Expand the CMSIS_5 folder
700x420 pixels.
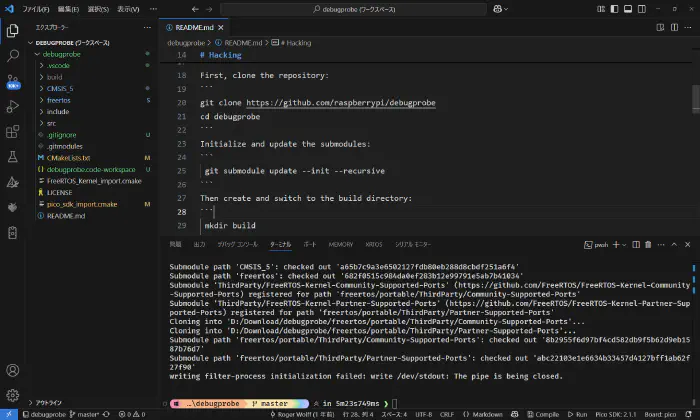click(x=42, y=89)
